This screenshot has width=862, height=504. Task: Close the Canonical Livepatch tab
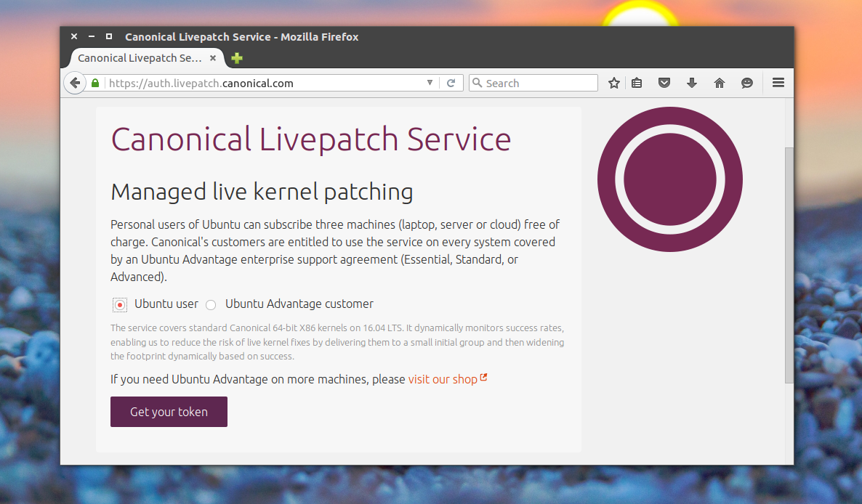click(213, 58)
